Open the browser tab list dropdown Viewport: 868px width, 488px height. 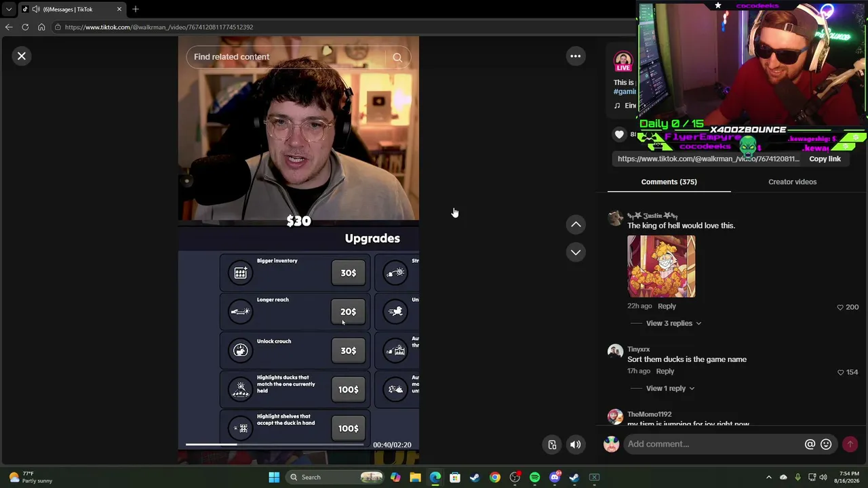tap(9, 9)
